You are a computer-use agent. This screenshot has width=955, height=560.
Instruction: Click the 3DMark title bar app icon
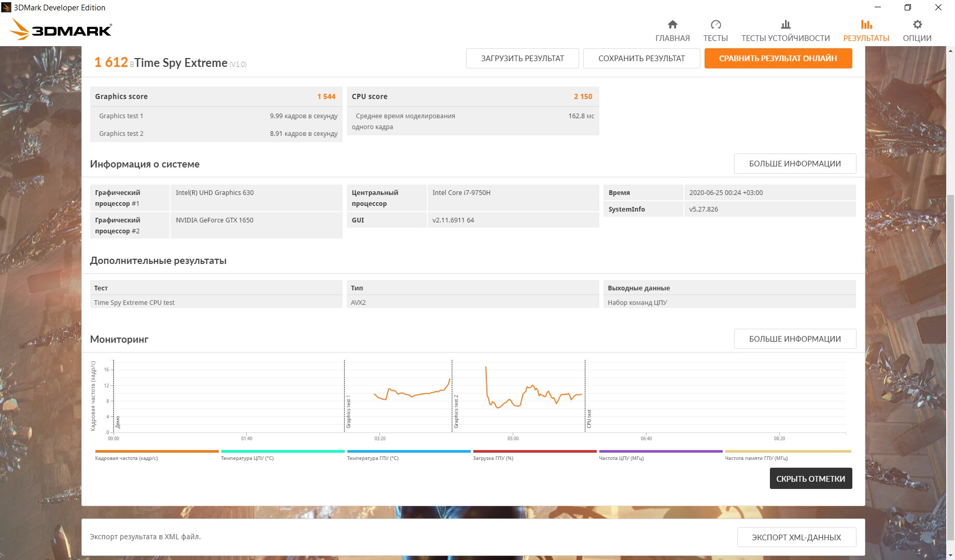(x=6, y=7)
